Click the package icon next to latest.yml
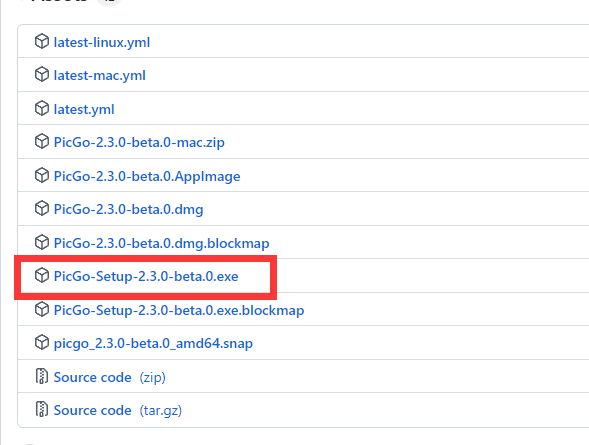The width and height of the screenshot is (589, 445). coord(42,108)
